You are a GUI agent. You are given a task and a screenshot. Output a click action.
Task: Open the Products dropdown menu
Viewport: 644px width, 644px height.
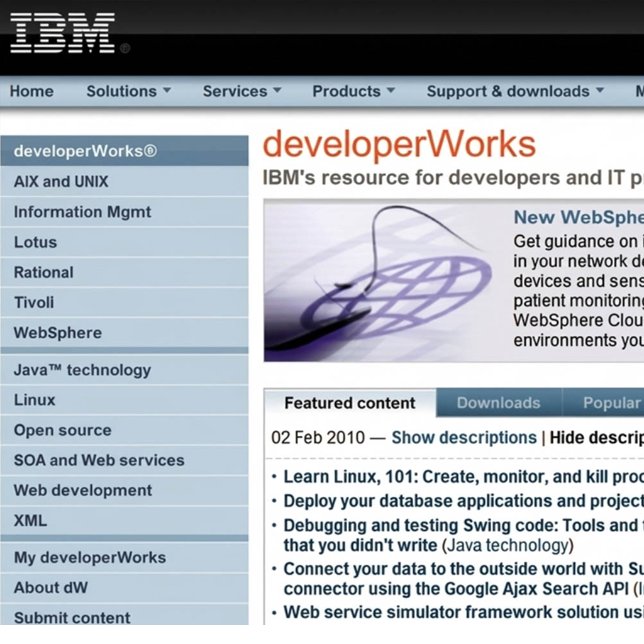[352, 91]
